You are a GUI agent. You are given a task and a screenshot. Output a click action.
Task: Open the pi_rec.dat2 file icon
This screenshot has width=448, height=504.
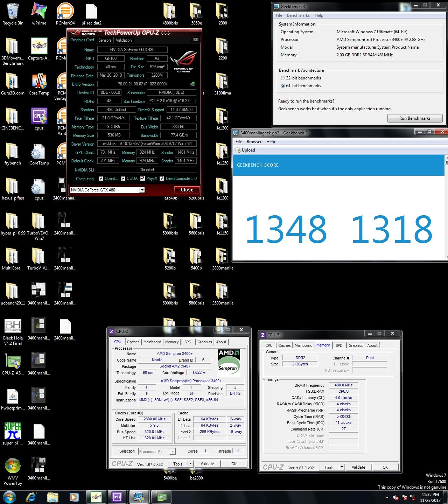point(91,14)
